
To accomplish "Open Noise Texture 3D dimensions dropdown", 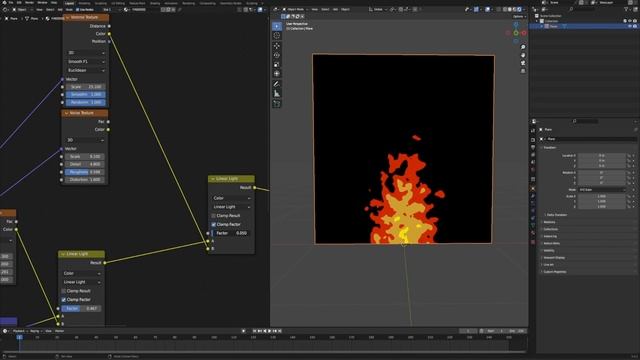I will [x=85, y=140].
